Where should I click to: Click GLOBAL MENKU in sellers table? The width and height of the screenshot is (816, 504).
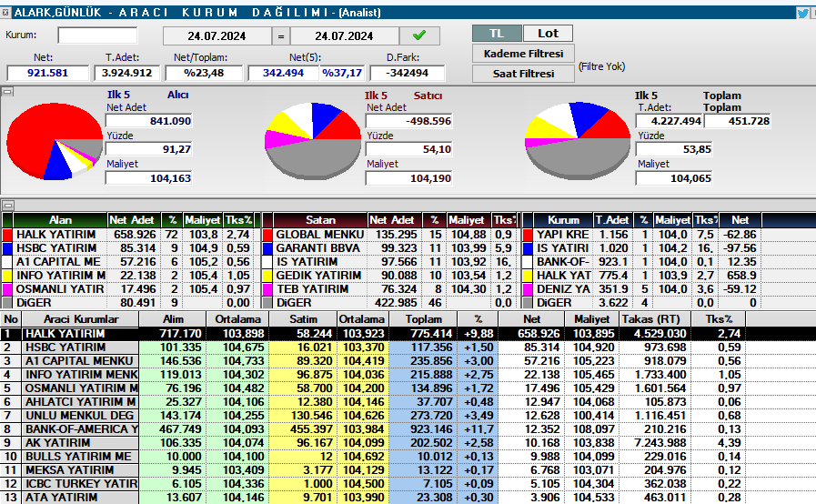[320, 235]
